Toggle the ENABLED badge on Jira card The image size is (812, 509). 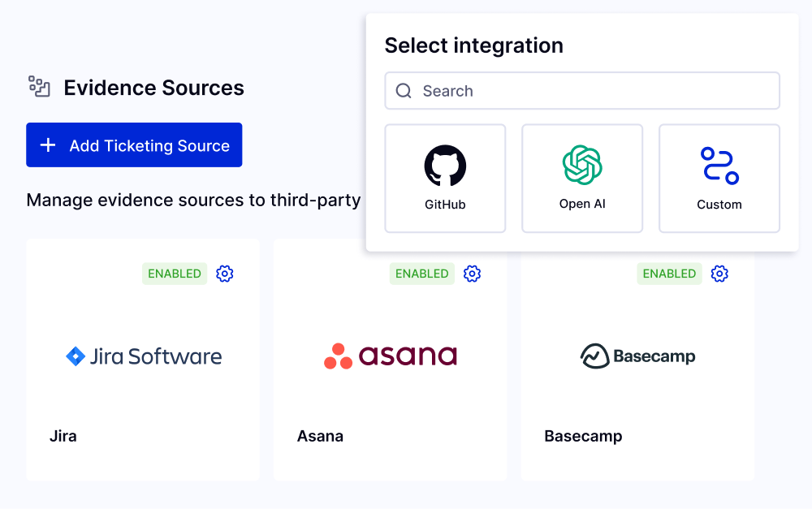[x=175, y=274]
